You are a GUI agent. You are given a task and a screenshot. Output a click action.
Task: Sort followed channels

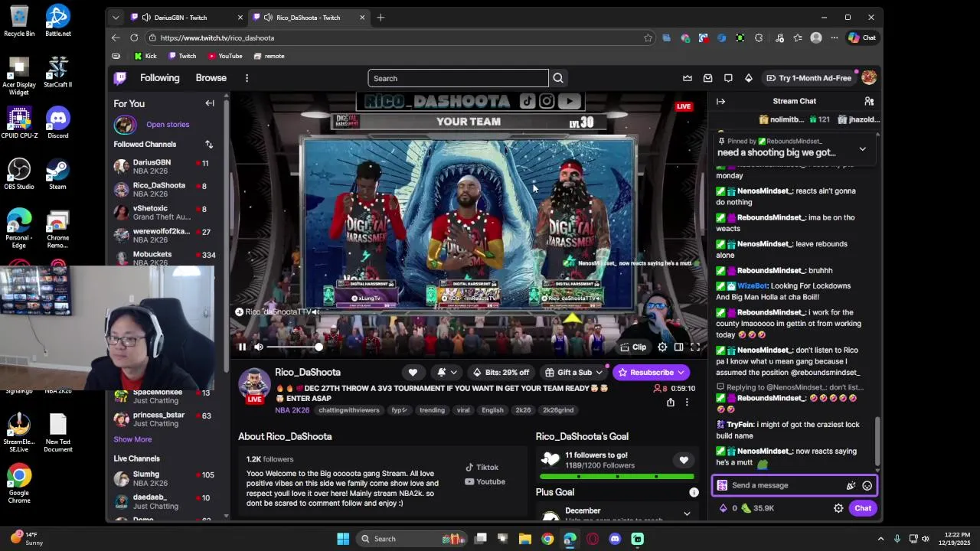[x=209, y=144]
